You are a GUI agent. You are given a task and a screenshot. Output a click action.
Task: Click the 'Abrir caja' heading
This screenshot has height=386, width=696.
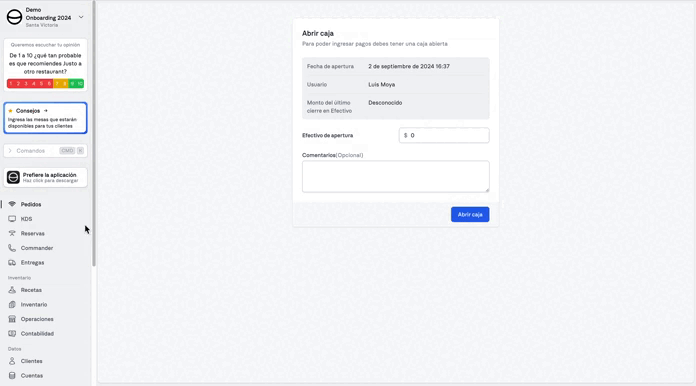318,33
